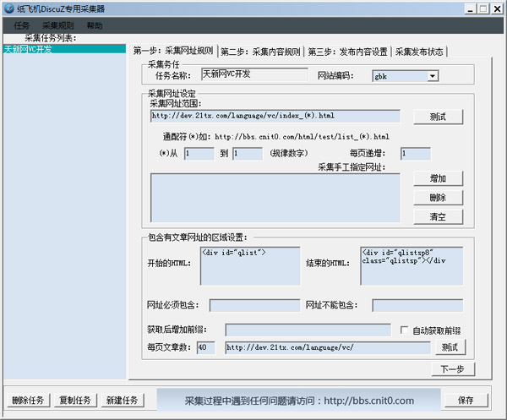The height and width of the screenshot is (420, 507).
Task: Click 复制任务 button
Action: pyautogui.click(x=74, y=401)
